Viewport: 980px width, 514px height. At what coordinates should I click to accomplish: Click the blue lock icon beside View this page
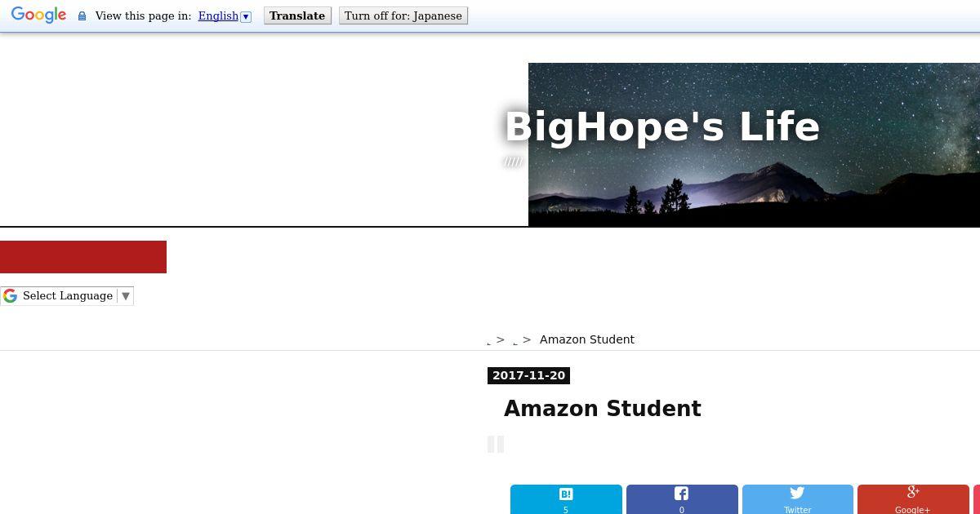pyautogui.click(x=82, y=16)
